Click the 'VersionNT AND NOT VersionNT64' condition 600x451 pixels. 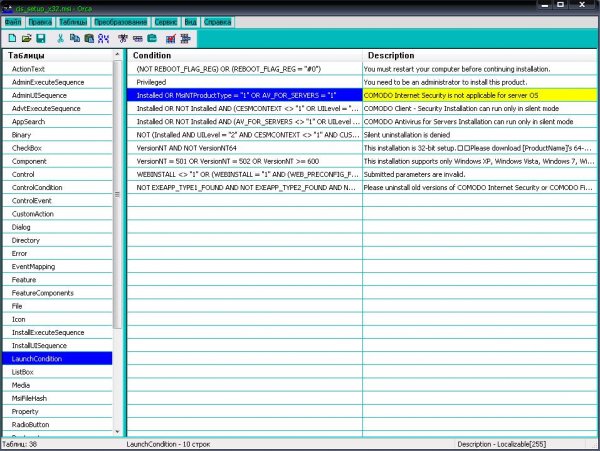pos(244,148)
